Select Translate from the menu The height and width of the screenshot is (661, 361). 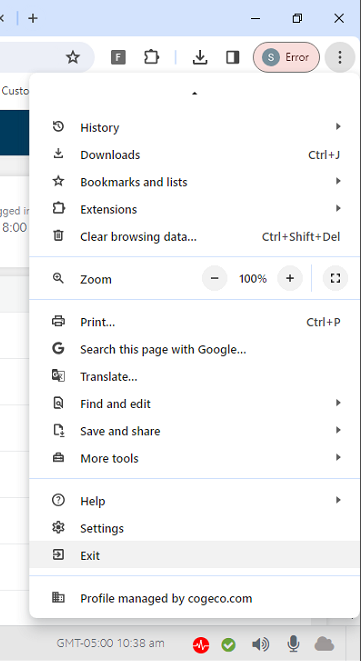pyautogui.click(x=194, y=376)
